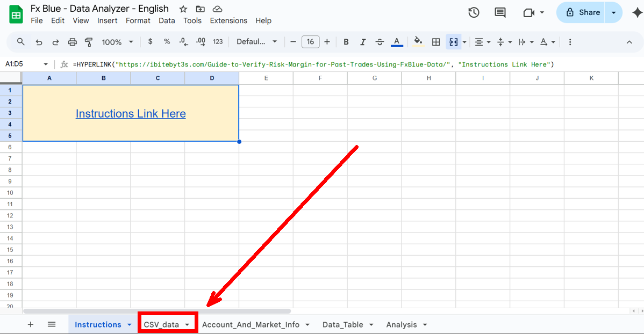Expand the zoom 100% dropdown
The height and width of the screenshot is (334, 644).
(x=117, y=42)
